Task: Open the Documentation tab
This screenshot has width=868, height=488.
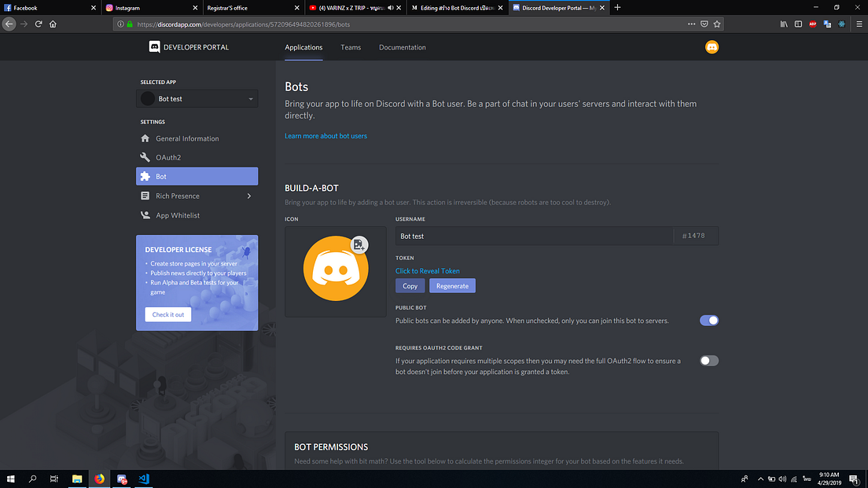Action: (402, 46)
